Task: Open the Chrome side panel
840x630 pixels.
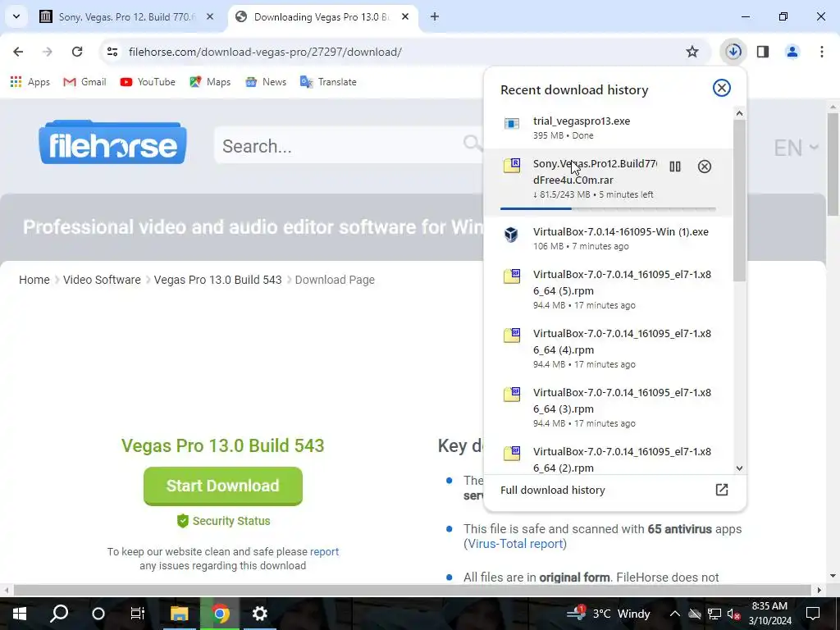Action: (763, 52)
